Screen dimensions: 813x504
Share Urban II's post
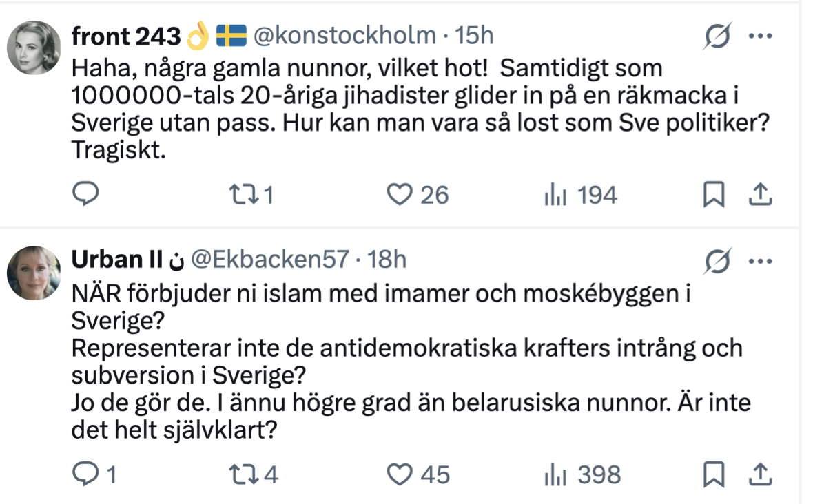[x=759, y=474]
